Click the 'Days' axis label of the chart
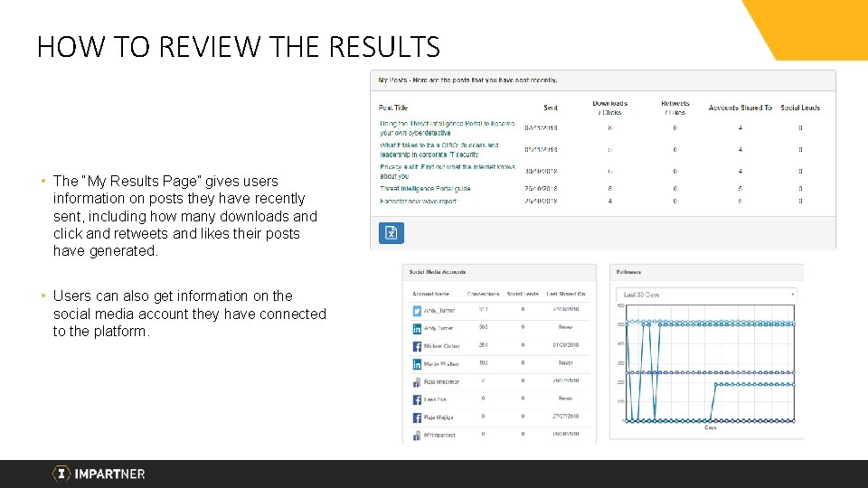This screenshot has width=868, height=488. (711, 427)
